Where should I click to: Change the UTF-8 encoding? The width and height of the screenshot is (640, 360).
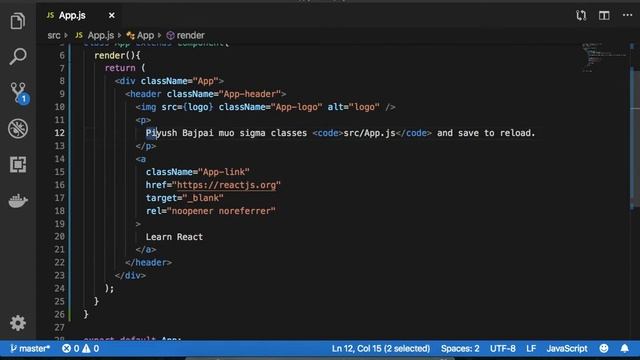coord(502,349)
